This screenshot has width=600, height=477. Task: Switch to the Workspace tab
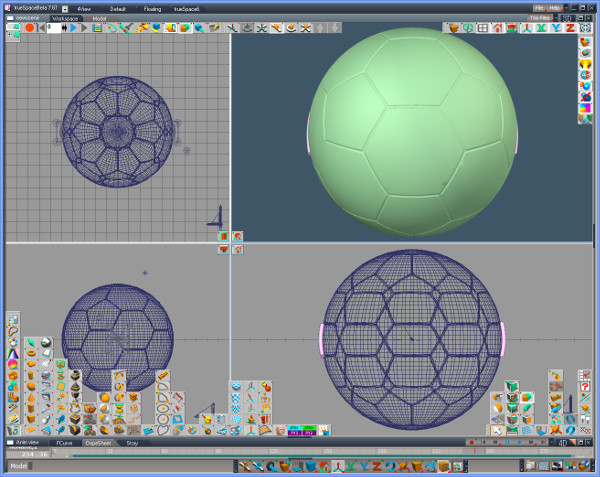65,18
